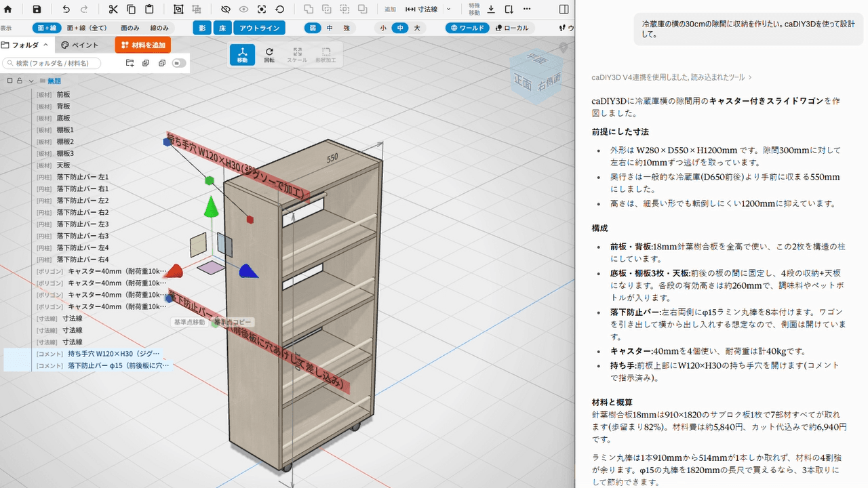
Task: Select 棚板2 in the material tree
Action: (65, 142)
